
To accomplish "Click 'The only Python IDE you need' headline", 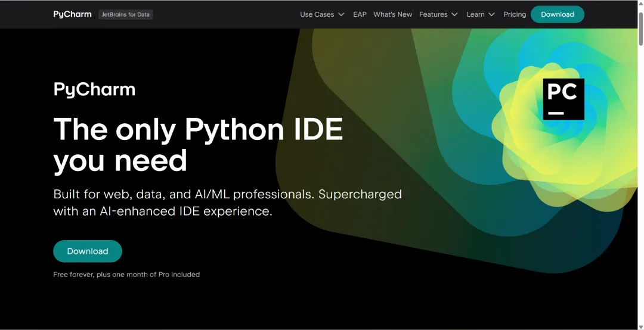I will coord(198,145).
